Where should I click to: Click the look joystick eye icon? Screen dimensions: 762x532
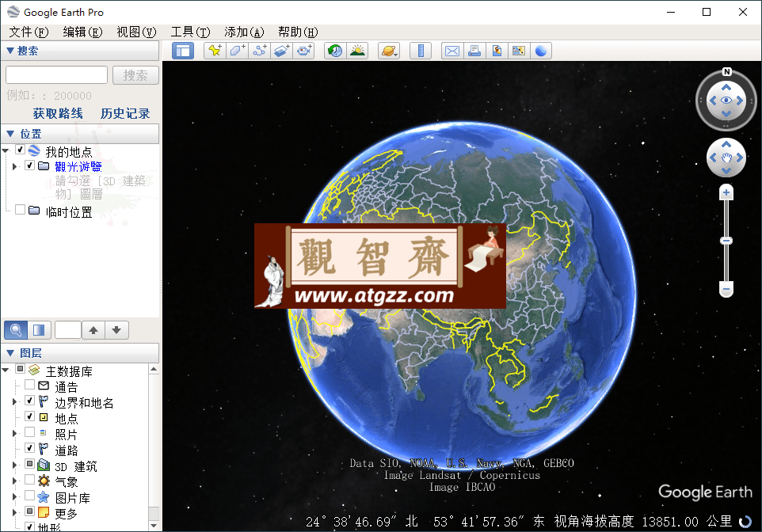726,101
